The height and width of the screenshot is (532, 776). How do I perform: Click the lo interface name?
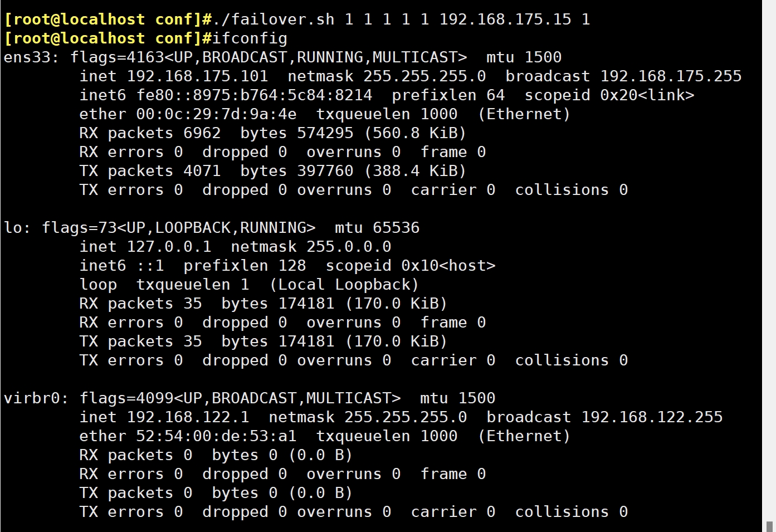(13, 228)
